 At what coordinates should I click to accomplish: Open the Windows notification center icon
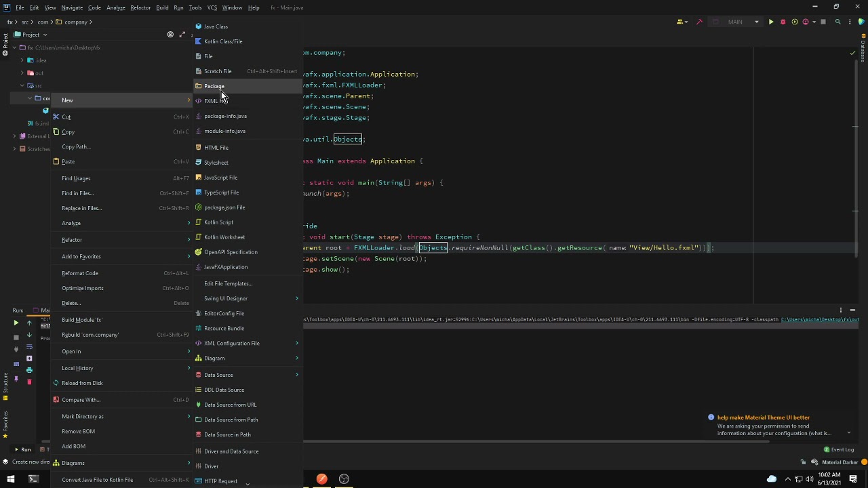[x=853, y=479]
